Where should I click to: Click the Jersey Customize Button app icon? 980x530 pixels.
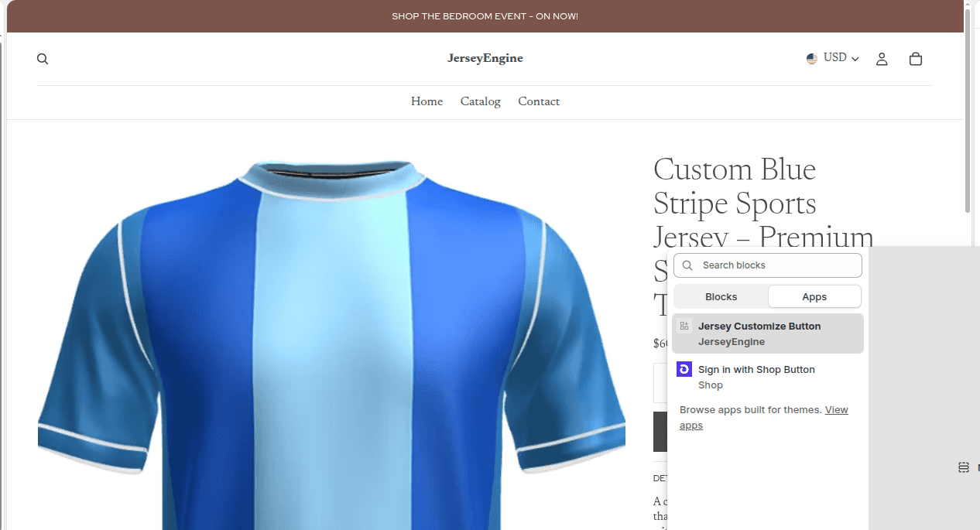(684, 327)
